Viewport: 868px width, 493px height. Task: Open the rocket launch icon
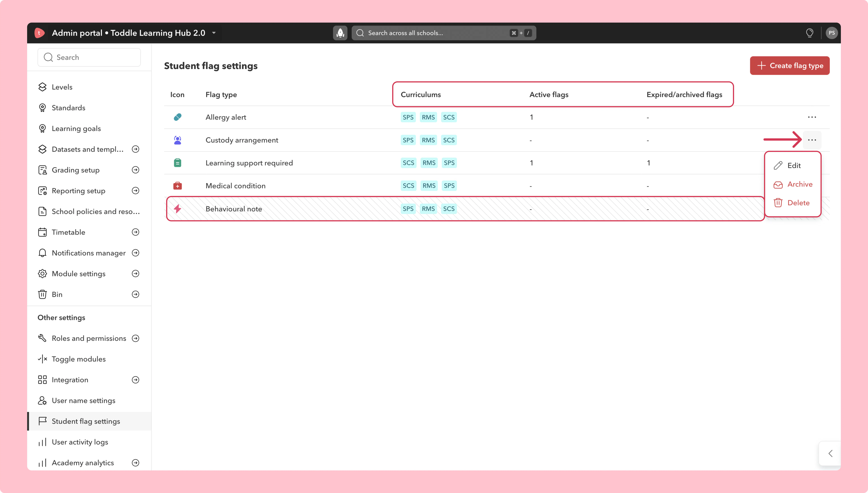point(340,33)
